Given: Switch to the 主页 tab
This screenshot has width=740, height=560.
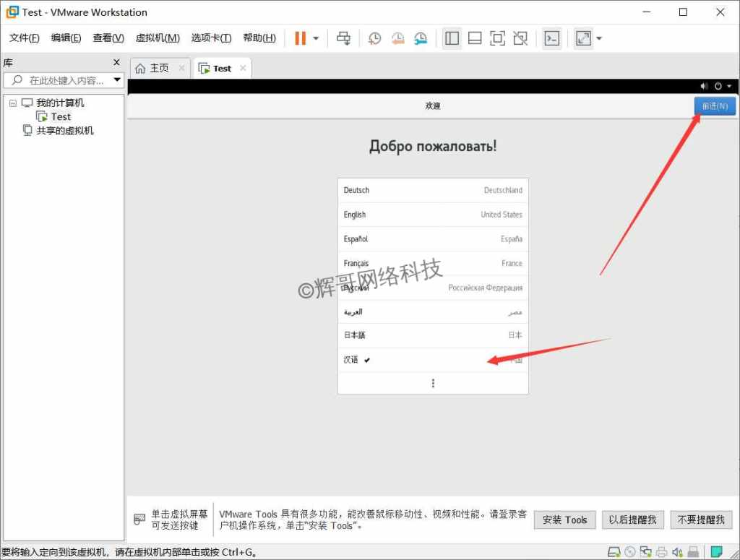Looking at the screenshot, I should click(x=159, y=69).
